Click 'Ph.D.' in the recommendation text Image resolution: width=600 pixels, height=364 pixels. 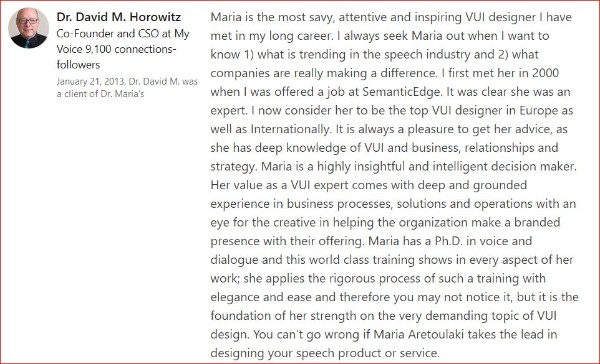coord(448,241)
